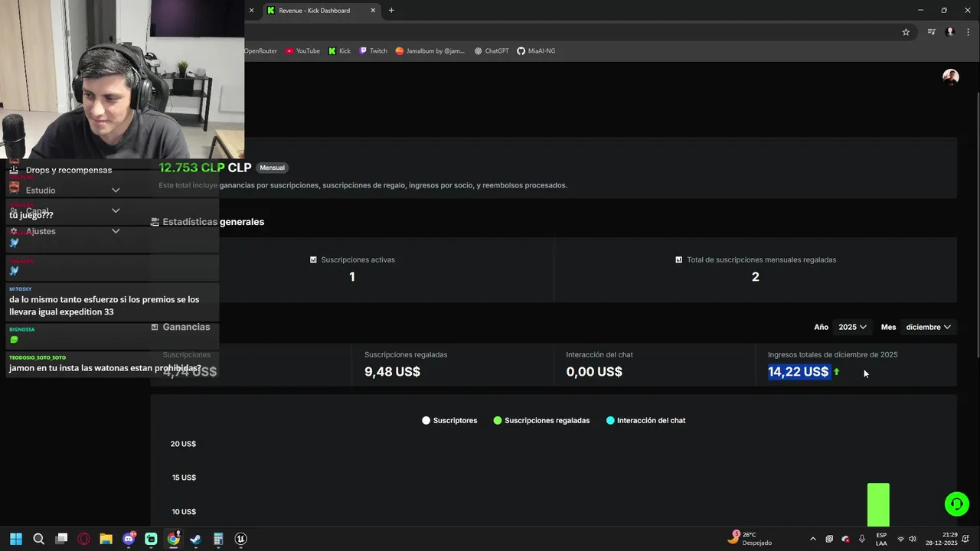Open Opera GX from the taskbar

(83, 539)
